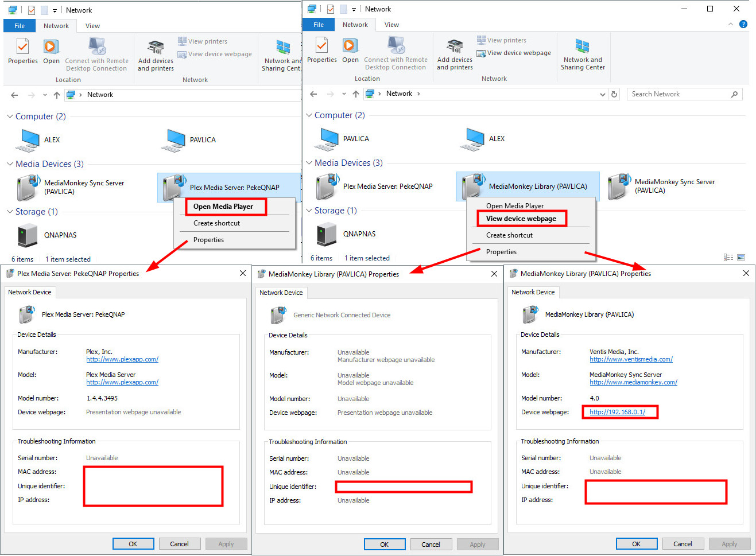Collapse the ribbon with the chevron near Help
Viewport: 756px width, 556px height.
[x=731, y=24]
